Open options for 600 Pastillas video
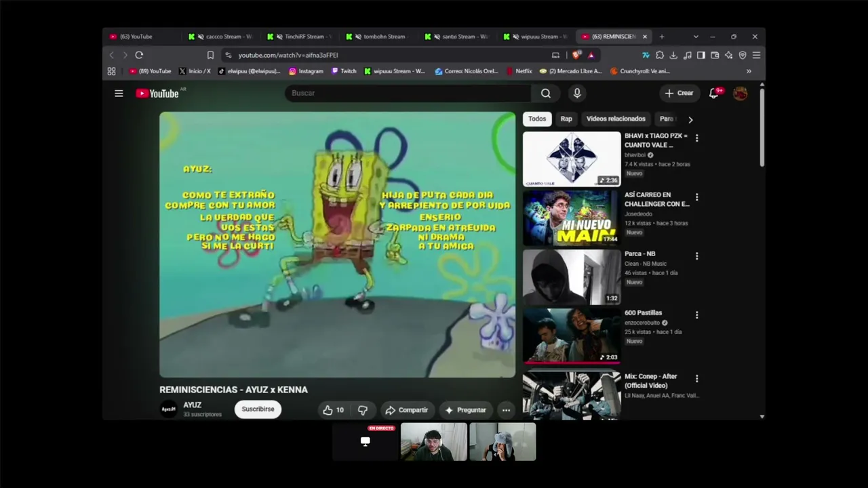868x488 pixels. (x=696, y=315)
